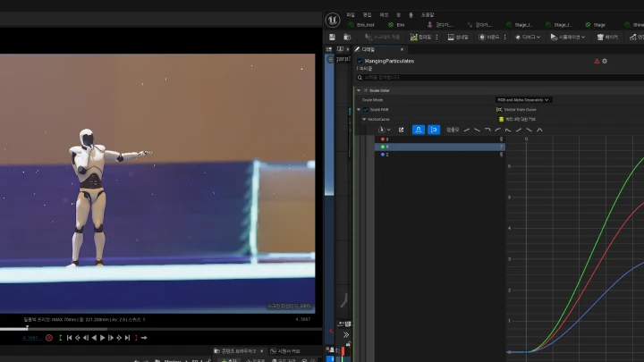Open the curve import dropdown icon
The height and width of the screenshot is (362, 644).
[384, 130]
